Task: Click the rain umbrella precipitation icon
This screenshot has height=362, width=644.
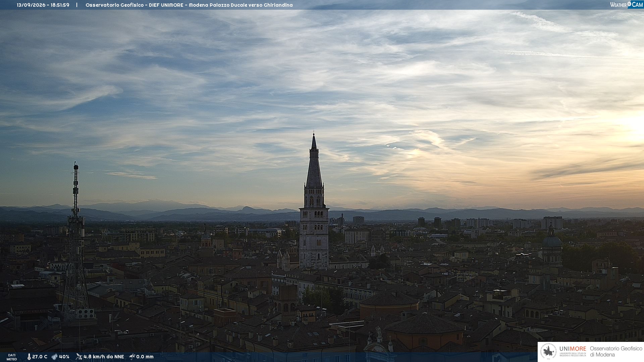Action: 132,357
